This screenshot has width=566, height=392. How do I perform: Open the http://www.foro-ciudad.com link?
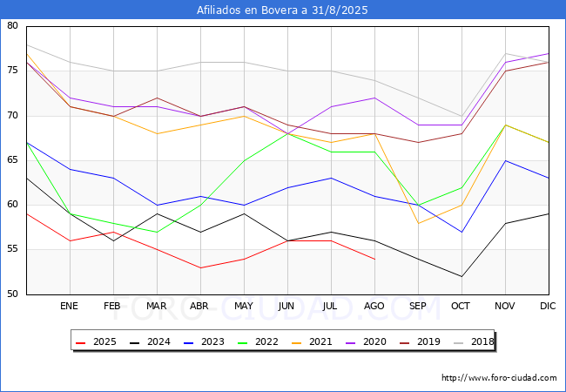click(499, 378)
